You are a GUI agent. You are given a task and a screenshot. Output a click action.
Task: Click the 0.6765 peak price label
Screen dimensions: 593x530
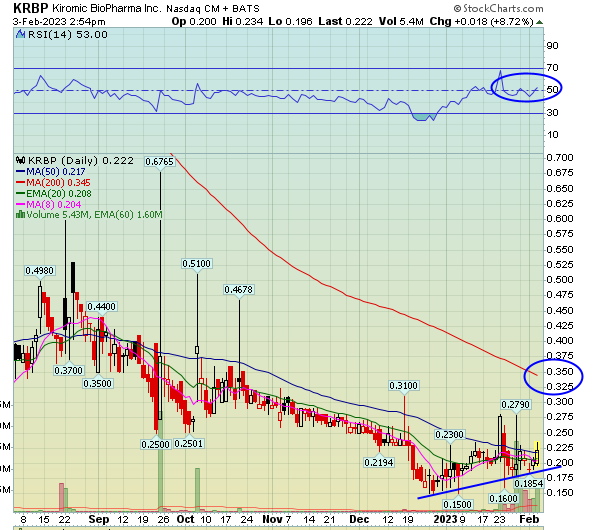point(160,162)
